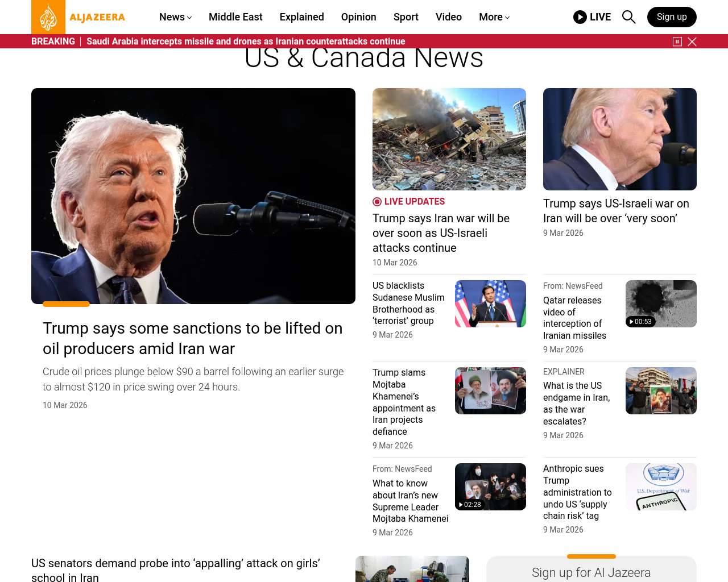Open the Trump oil sanctions headline
Viewport: 728px width, 582px height.
(192, 338)
